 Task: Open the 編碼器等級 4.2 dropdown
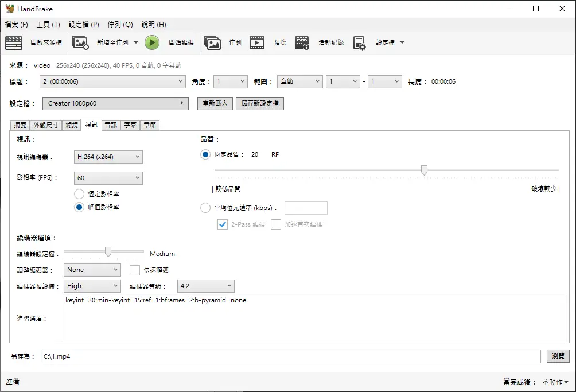(206, 286)
